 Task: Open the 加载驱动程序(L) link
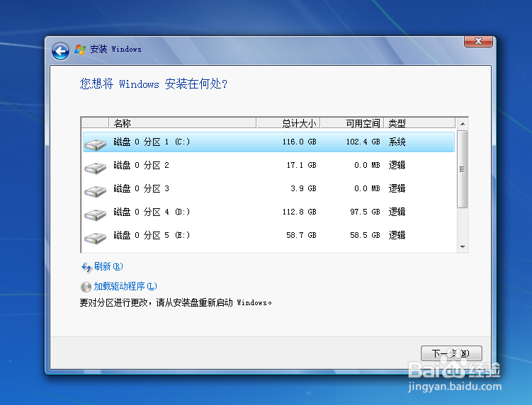[x=125, y=286]
